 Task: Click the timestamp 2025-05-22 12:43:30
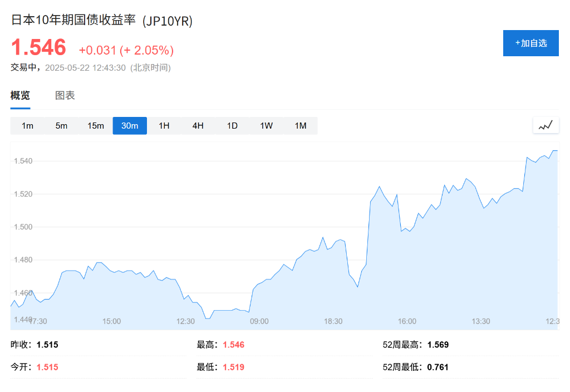click(x=85, y=68)
